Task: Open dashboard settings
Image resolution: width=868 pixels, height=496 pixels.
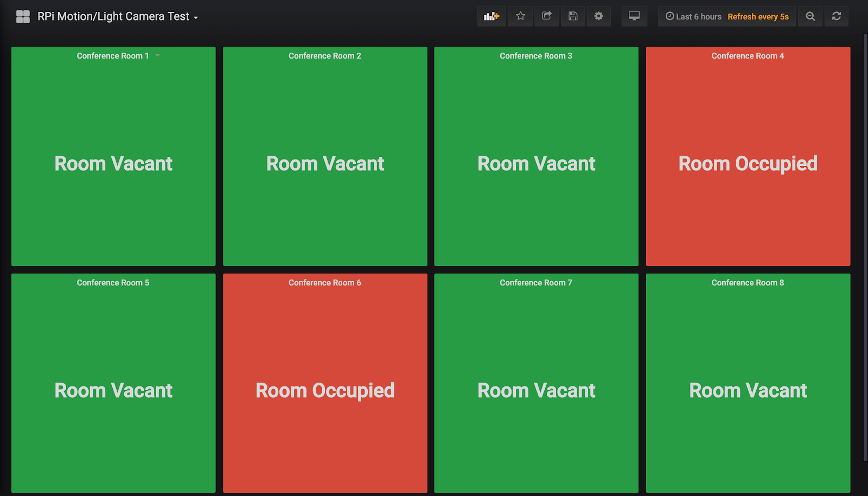Action: point(598,16)
